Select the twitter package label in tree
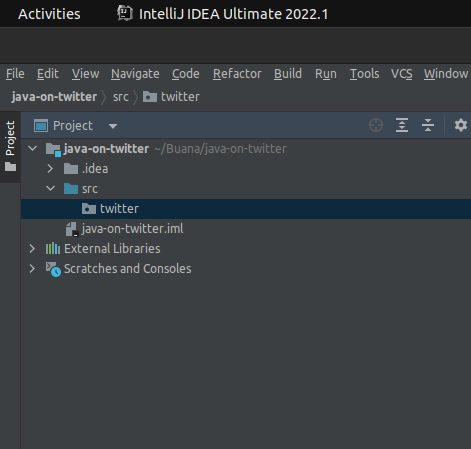Screen dimensions: 471x449 (x=119, y=209)
